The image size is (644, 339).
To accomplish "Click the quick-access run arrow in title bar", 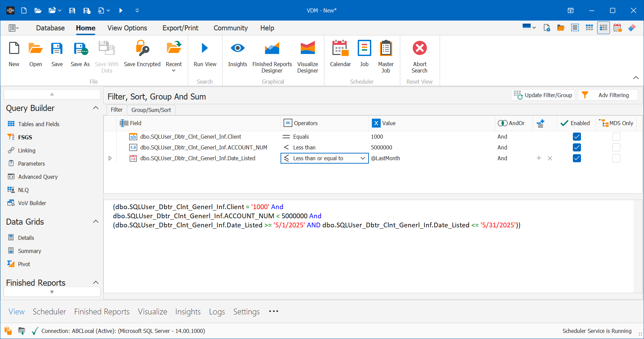I will (121, 10).
